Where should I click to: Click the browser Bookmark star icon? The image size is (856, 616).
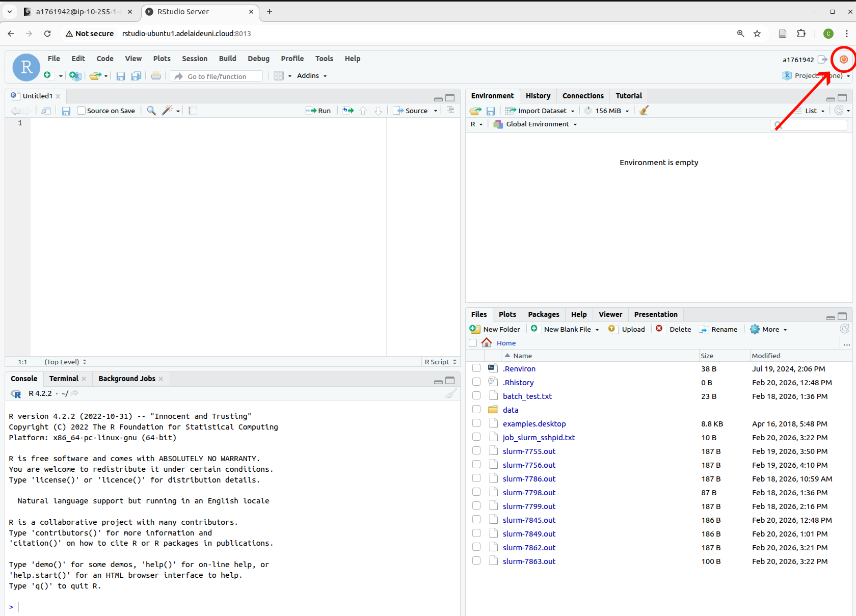click(757, 34)
